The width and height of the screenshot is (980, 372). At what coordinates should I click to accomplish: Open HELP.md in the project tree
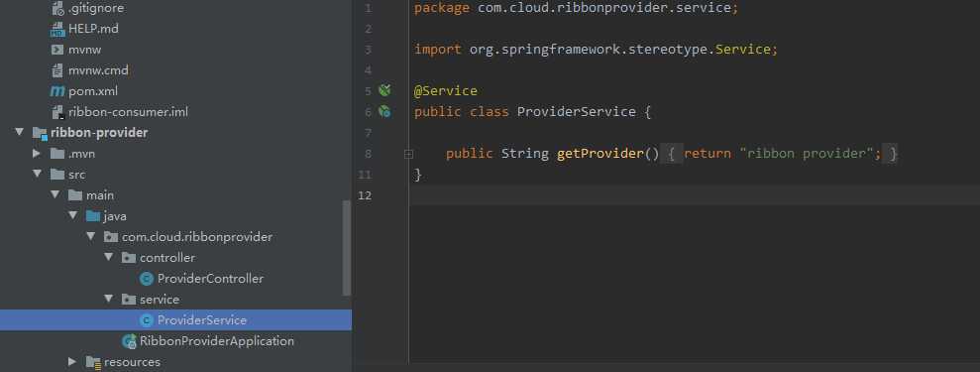point(93,29)
